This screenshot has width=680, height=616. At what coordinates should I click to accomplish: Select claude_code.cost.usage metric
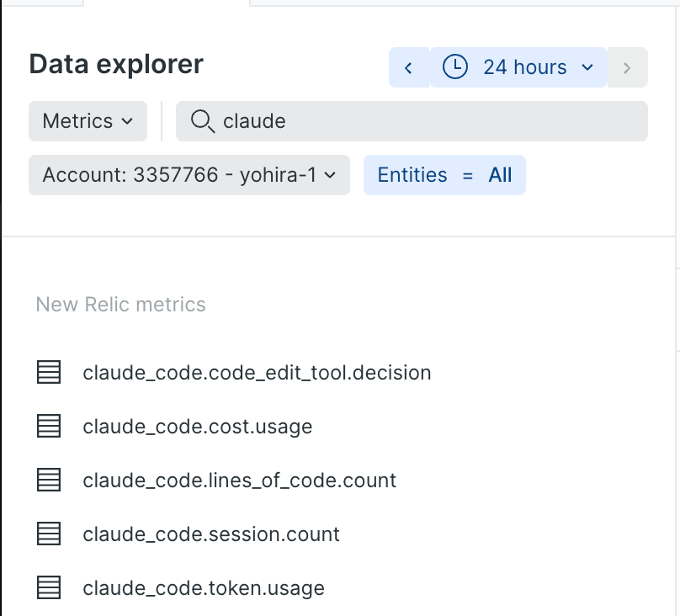(x=197, y=427)
